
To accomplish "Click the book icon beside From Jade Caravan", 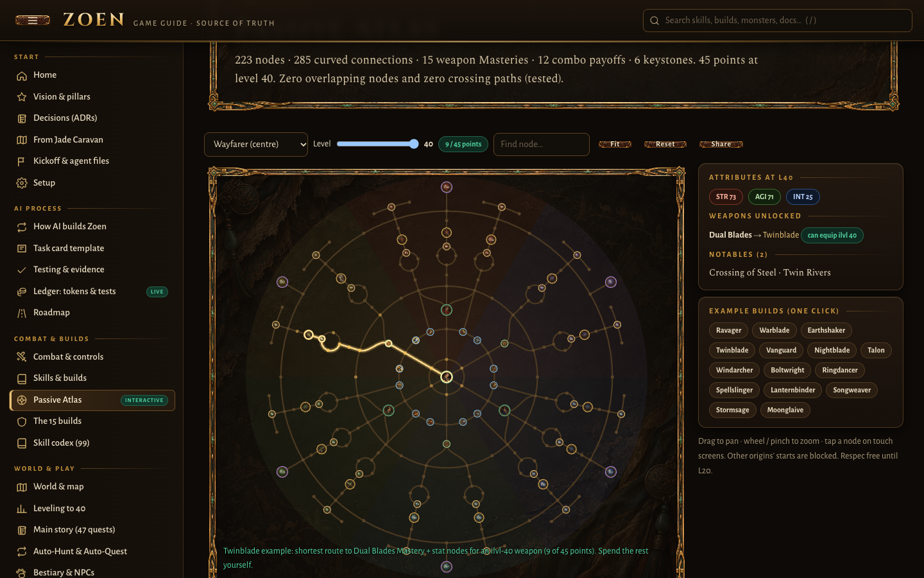I will [x=22, y=140].
